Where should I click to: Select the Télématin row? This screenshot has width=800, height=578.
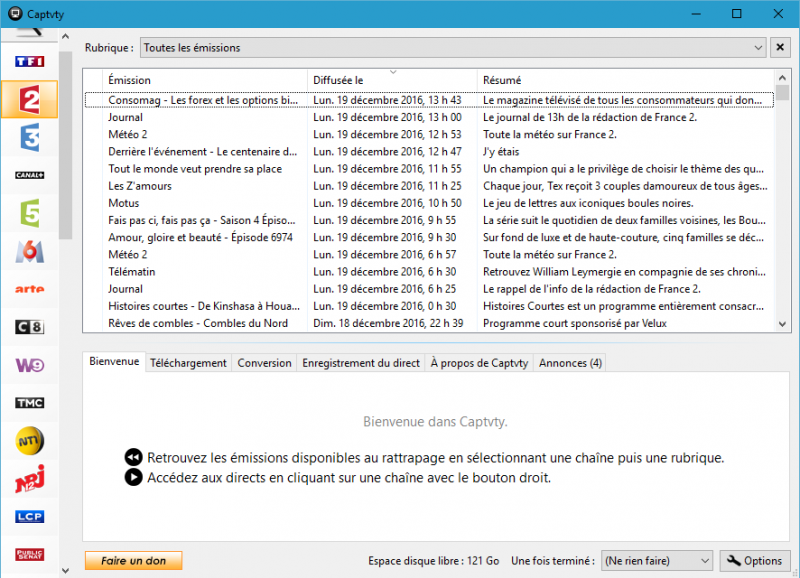click(x=429, y=272)
